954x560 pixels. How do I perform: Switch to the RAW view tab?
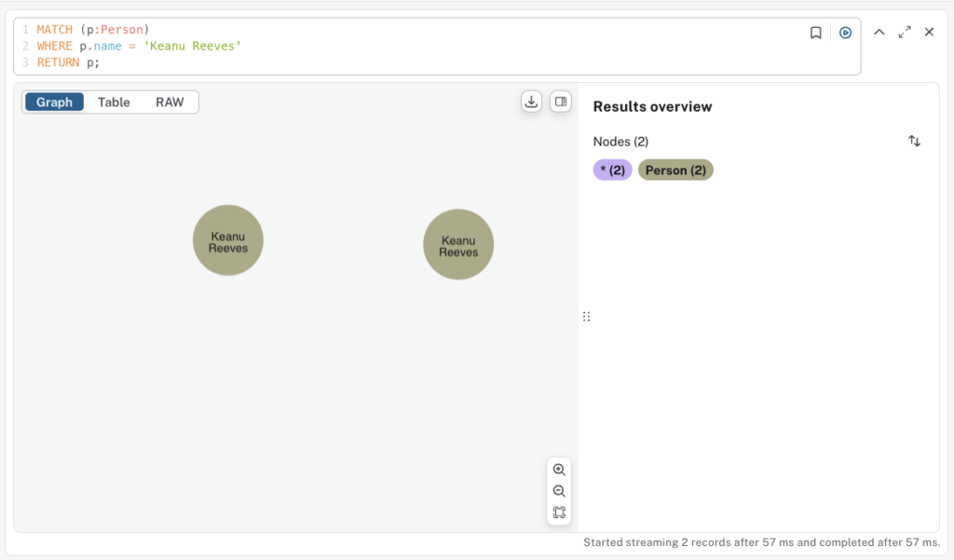(170, 102)
